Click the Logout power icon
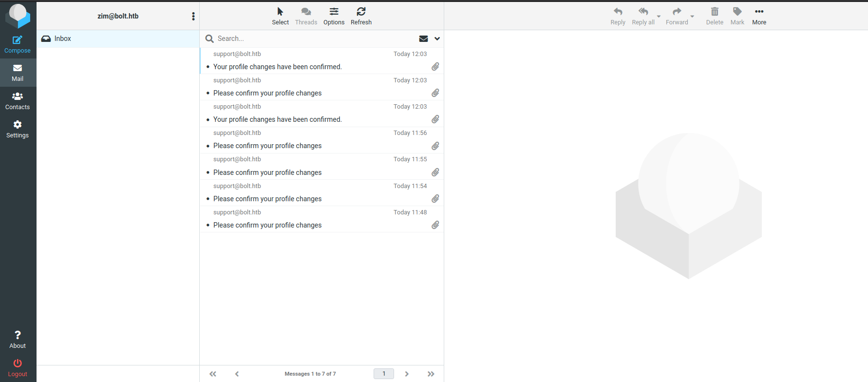This screenshot has width=868, height=382. pyautogui.click(x=18, y=363)
